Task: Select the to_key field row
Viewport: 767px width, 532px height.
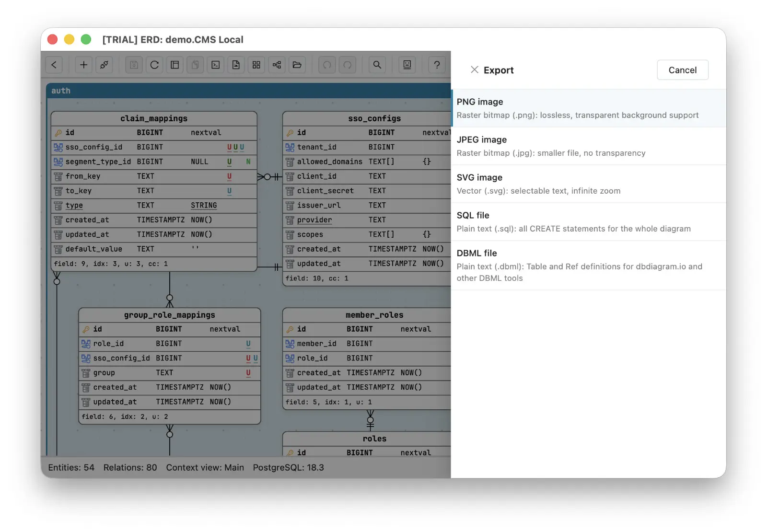Action: (x=154, y=191)
